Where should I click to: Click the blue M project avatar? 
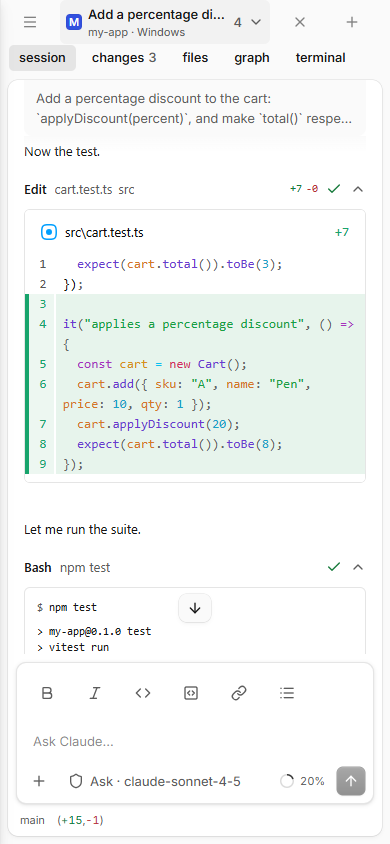73,23
